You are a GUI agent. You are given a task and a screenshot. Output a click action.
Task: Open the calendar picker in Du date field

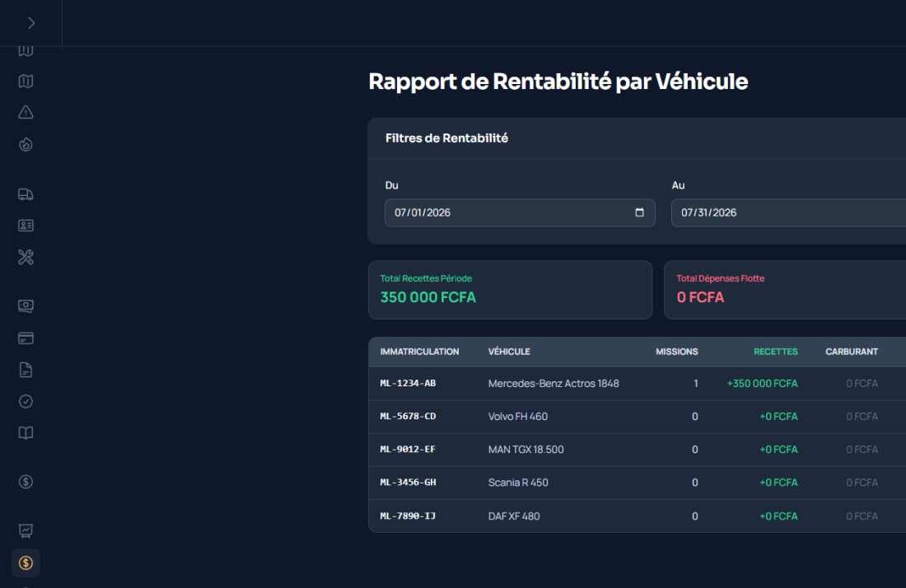639,212
